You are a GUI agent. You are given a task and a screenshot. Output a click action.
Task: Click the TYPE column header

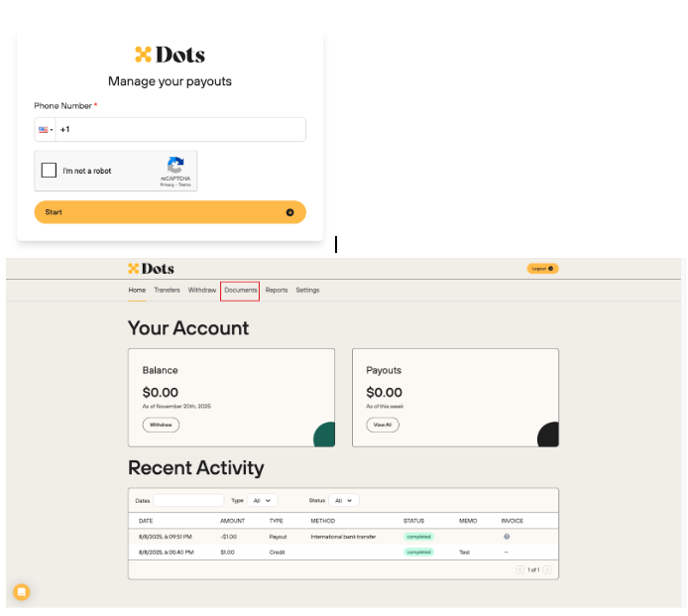(276, 521)
